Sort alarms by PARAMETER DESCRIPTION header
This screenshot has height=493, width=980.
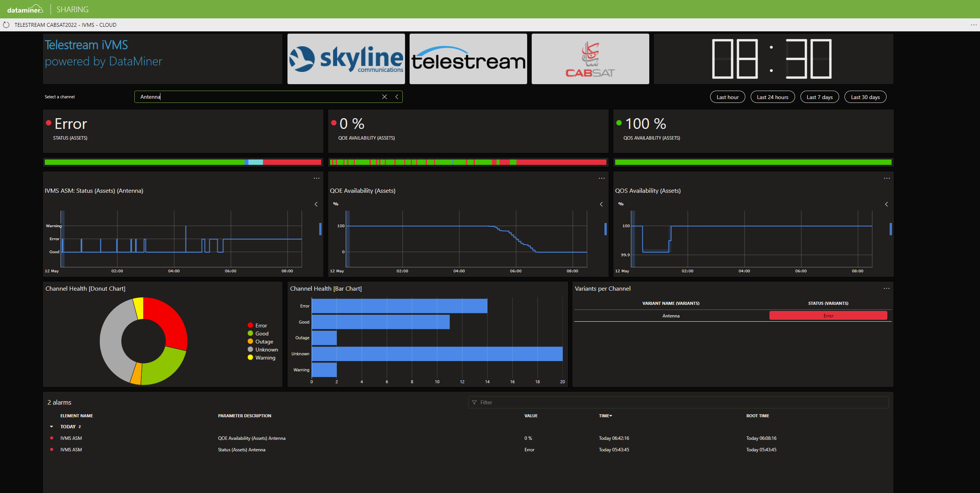tap(244, 416)
